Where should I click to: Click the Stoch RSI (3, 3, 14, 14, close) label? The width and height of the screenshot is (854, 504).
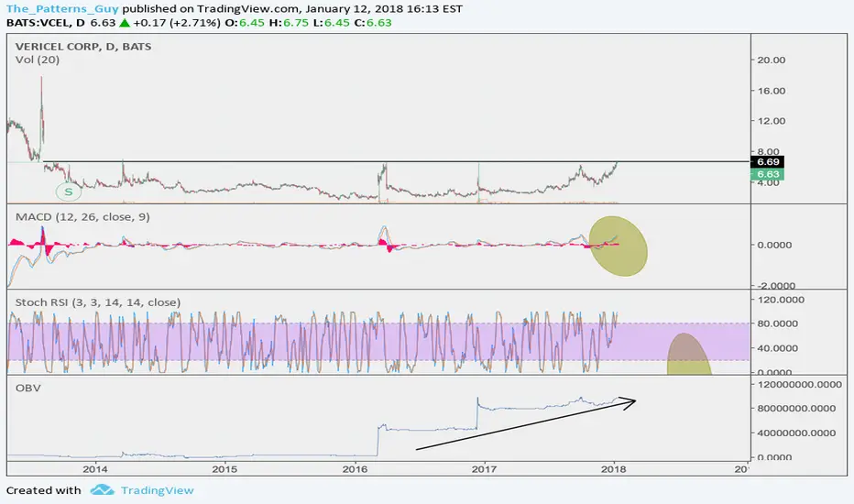[97, 302]
